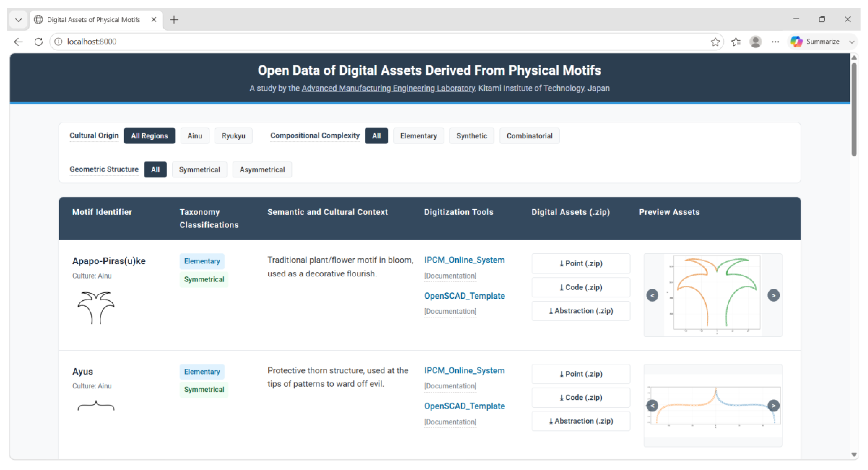The width and height of the screenshot is (868, 470).
Task: Open the Advanced Manufacturing Engineering Laboratory link
Action: (388, 88)
